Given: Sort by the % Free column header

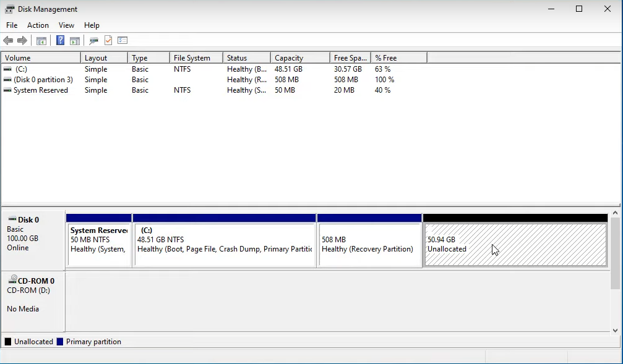Looking at the screenshot, I should (x=399, y=58).
